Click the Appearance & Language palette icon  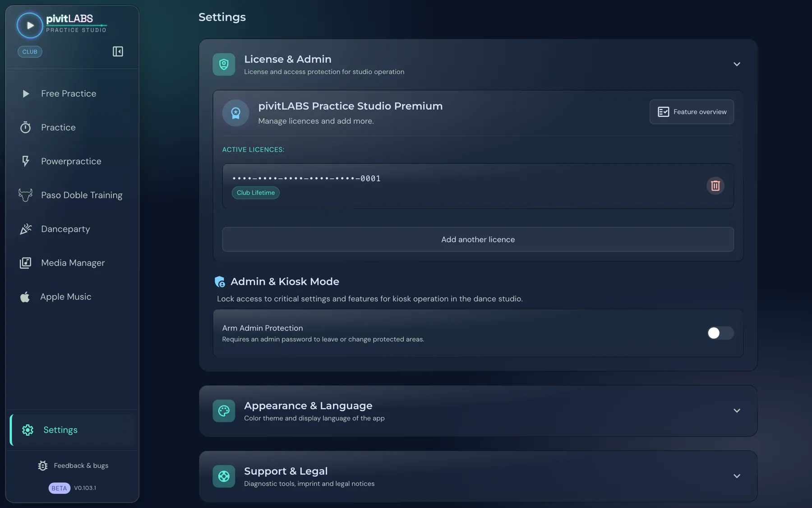click(x=224, y=411)
